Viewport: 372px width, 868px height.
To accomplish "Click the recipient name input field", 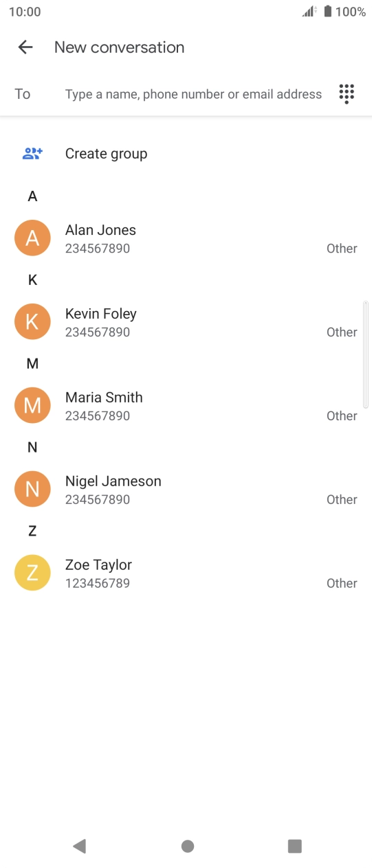I will click(x=193, y=94).
